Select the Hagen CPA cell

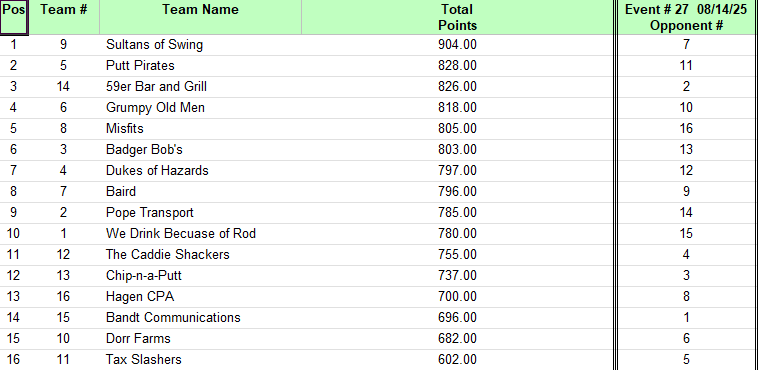point(200,297)
